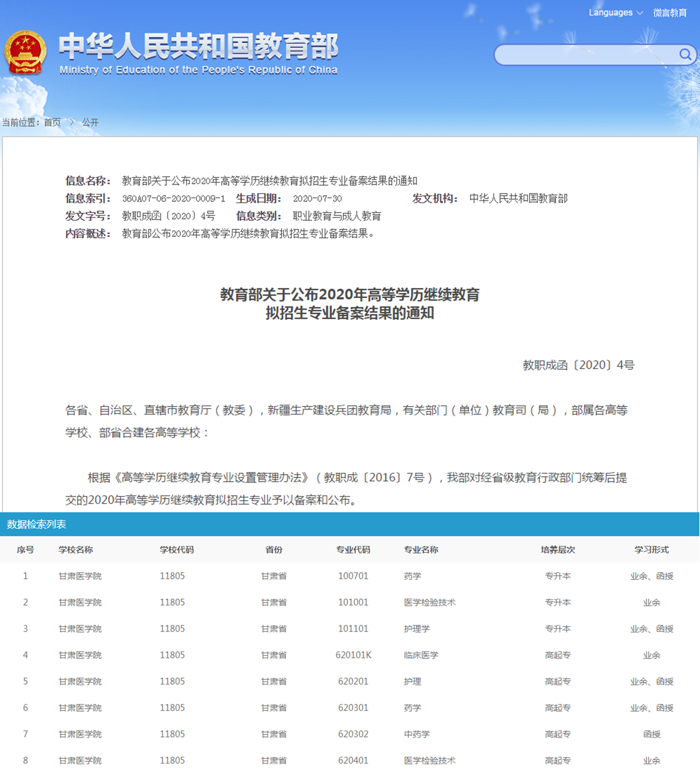This screenshot has height=774, width=700.
Task: Click the 中华人民共和国教育部 site title
Action: click(x=198, y=47)
